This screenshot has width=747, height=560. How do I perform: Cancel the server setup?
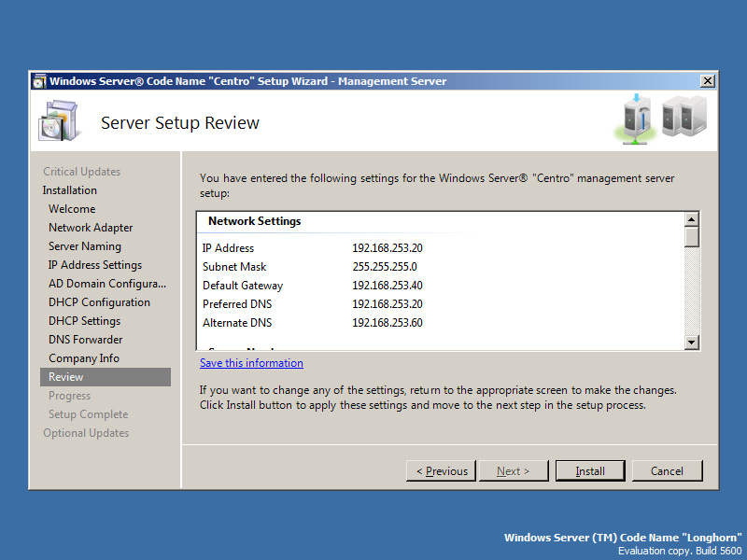pos(667,471)
